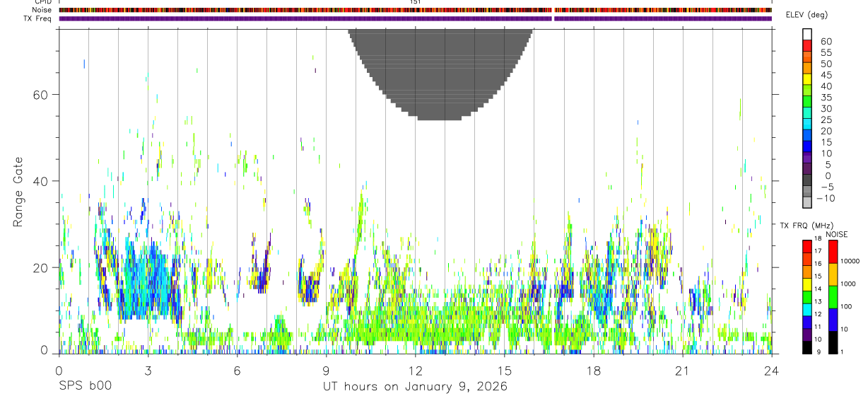Click x-axis tick label '24'
Screen dimensions: 868x401
[771, 371]
